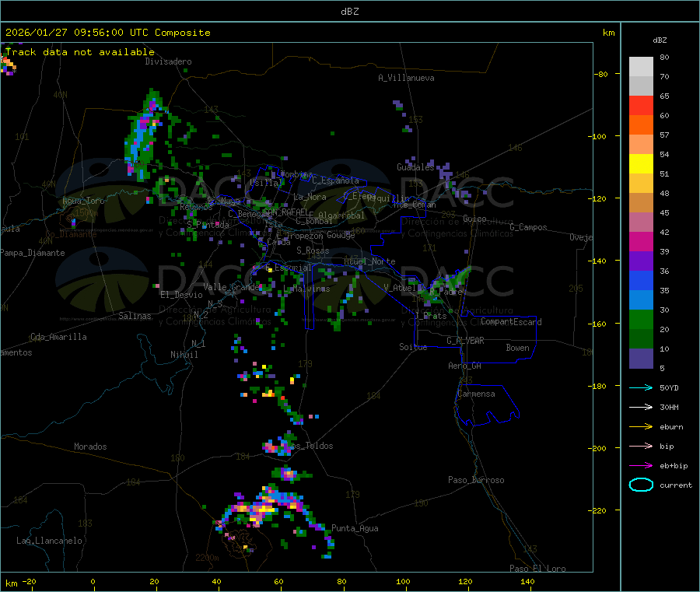This screenshot has height=592, width=700.
Task: Click the 'Atuel_Norte' map label
Action: (369, 261)
